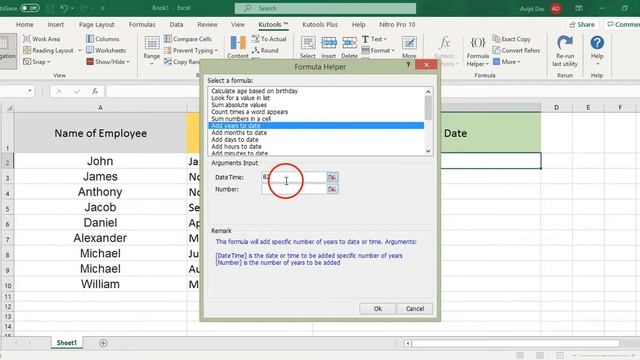Image resolution: width=640 pixels, height=360 pixels.
Task: Click the Number input field
Action: coord(293,189)
